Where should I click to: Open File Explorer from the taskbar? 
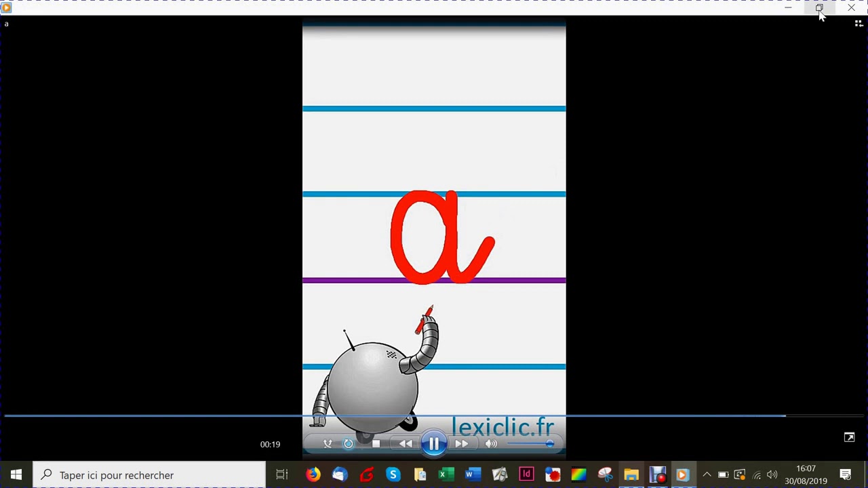pos(631,475)
